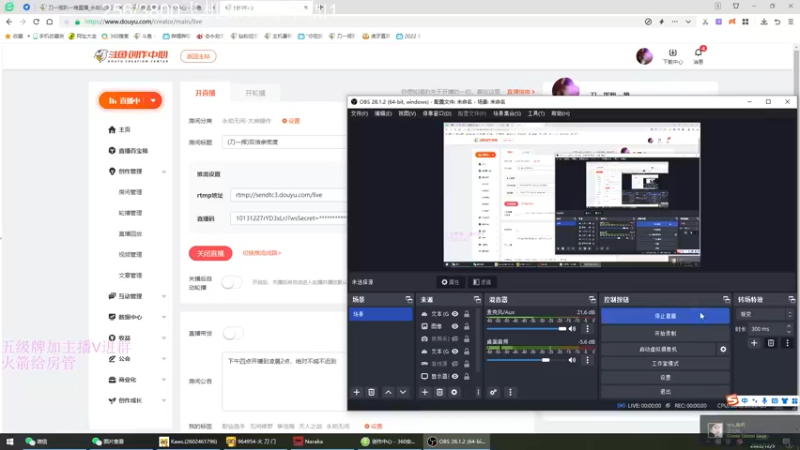Click browser refresh icon
The image size is (800, 450).
pos(36,21)
